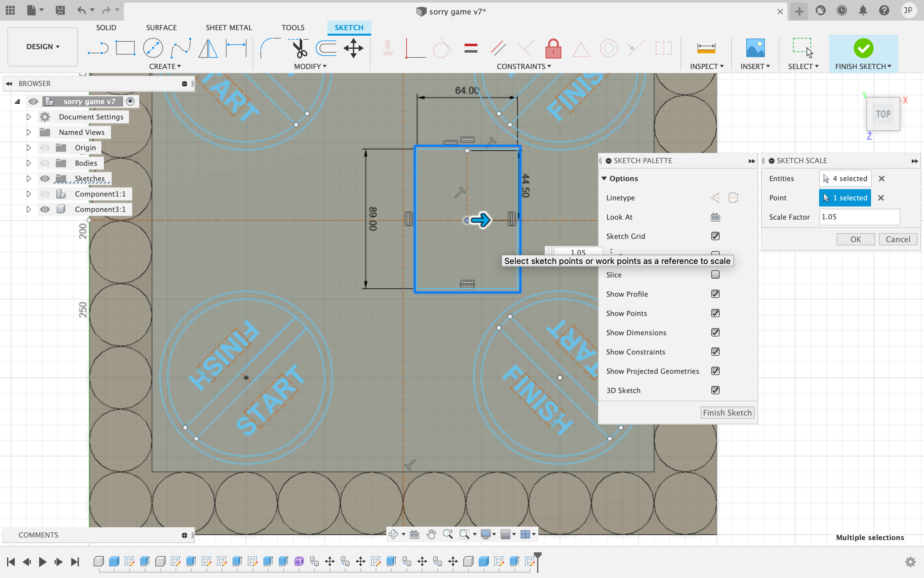Collapse the Options section in Sketch Palette

pyautogui.click(x=604, y=179)
